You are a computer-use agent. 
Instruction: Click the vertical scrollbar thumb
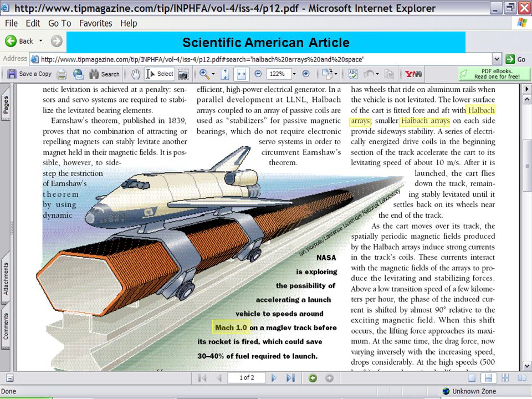point(527,165)
